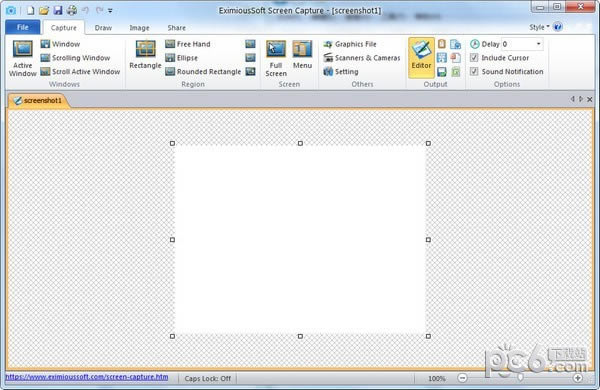
Task: Open the eximioussoft.com screen-capture link
Action: click(87, 377)
